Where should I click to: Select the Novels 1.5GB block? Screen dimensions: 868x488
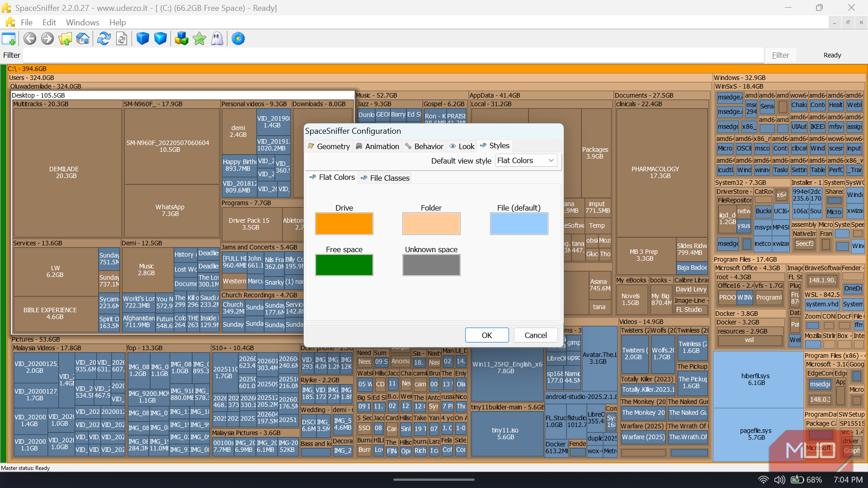coord(631,300)
